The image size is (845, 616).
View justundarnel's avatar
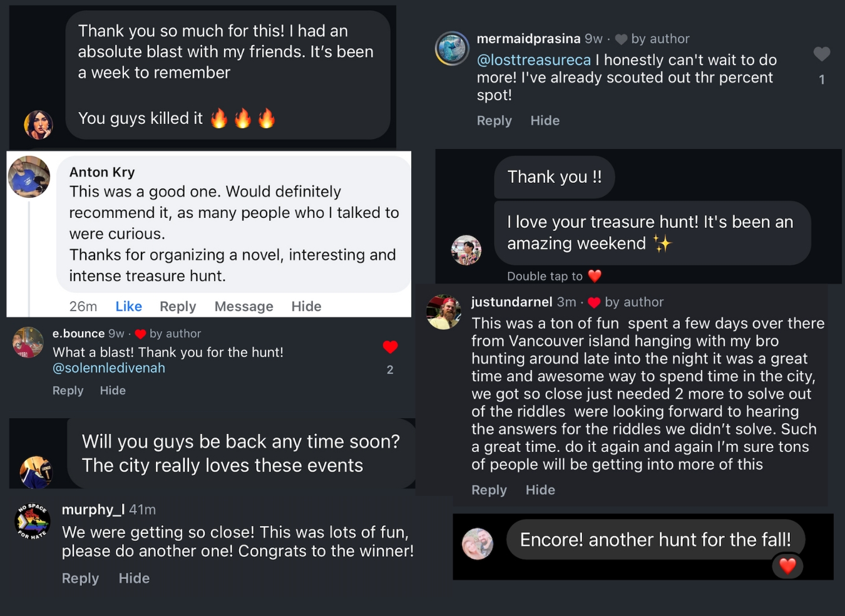pyautogui.click(x=444, y=311)
